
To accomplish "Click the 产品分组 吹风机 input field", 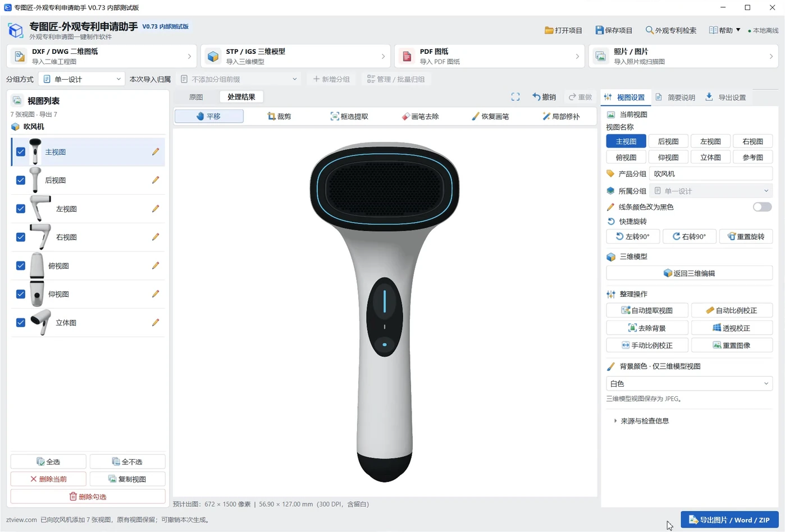I will click(711, 174).
